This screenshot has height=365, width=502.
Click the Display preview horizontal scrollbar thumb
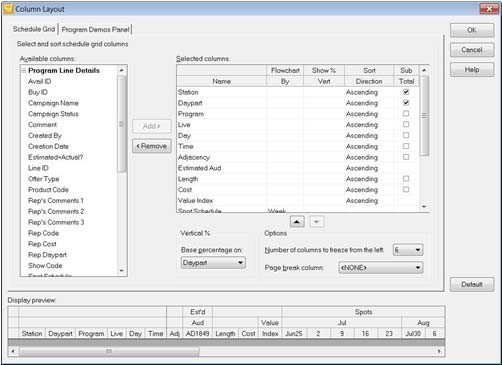pos(109,351)
